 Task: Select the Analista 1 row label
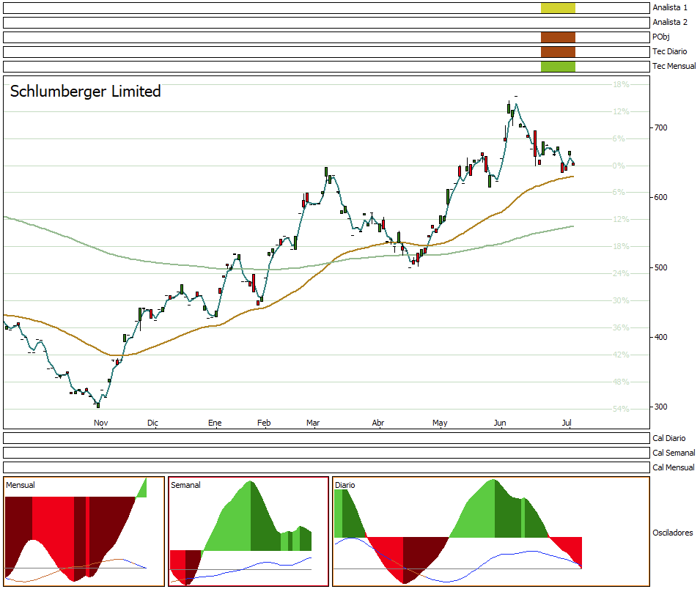click(670, 7)
